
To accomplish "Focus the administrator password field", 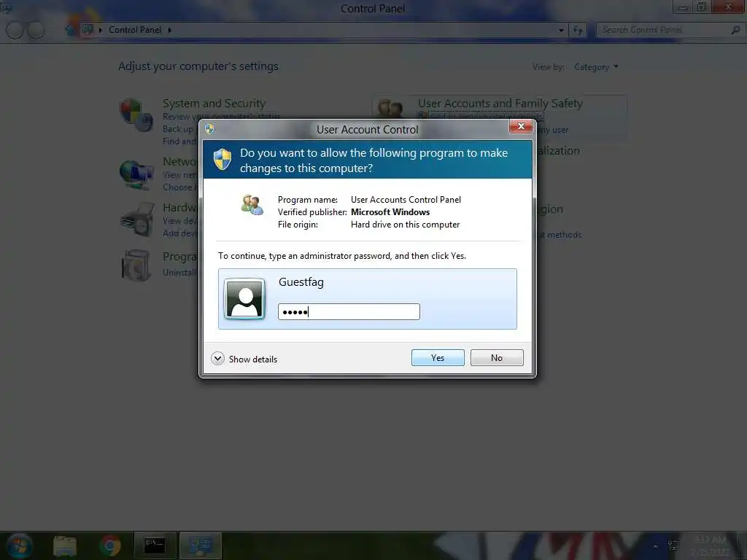I will 349,312.
